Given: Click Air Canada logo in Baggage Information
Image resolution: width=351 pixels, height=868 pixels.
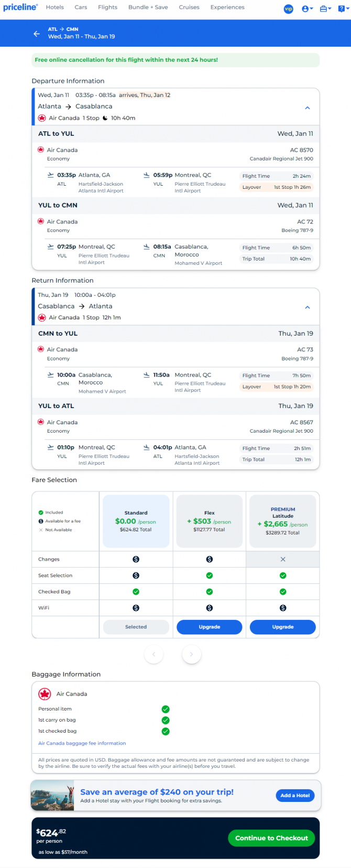Looking at the screenshot, I should click(45, 694).
